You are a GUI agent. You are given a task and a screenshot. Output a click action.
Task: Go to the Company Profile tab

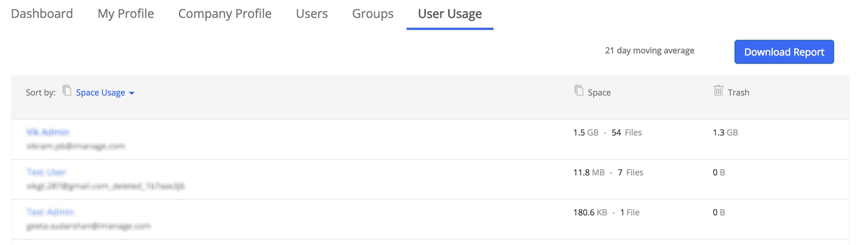pos(225,14)
